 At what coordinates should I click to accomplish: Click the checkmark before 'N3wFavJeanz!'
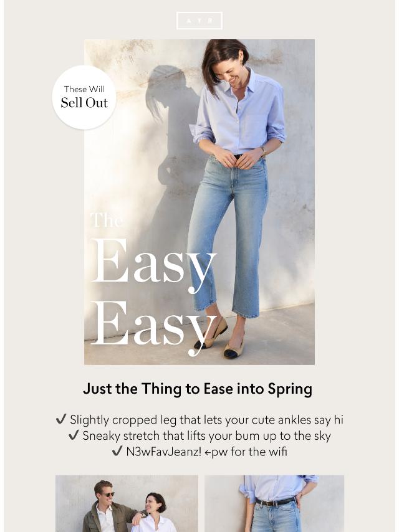click(x=117, y=451)
